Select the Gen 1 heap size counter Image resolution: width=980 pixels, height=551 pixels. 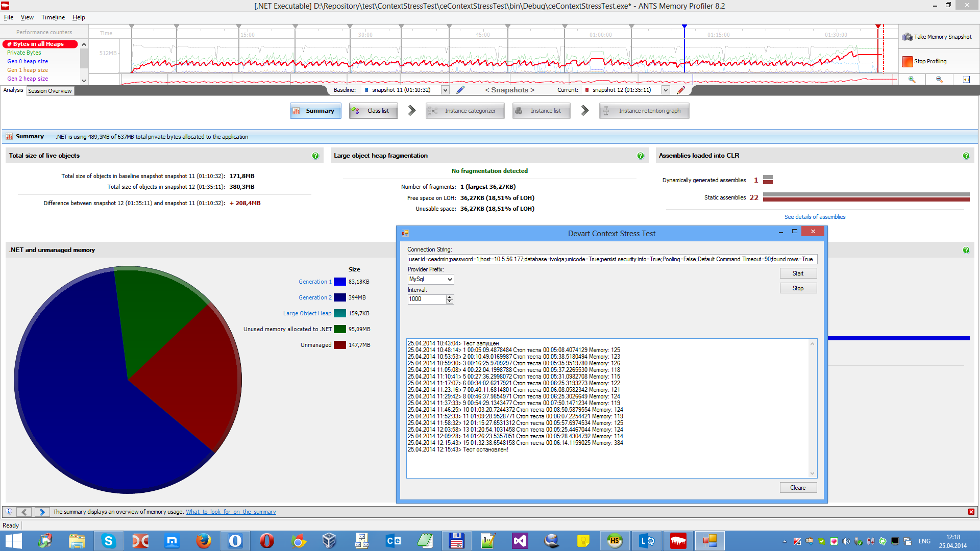[28, 70]
